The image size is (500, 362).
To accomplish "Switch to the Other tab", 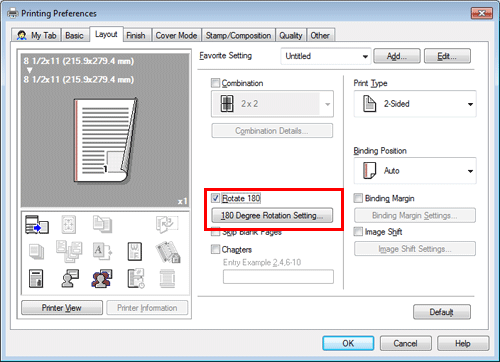I will pos(320,35).
